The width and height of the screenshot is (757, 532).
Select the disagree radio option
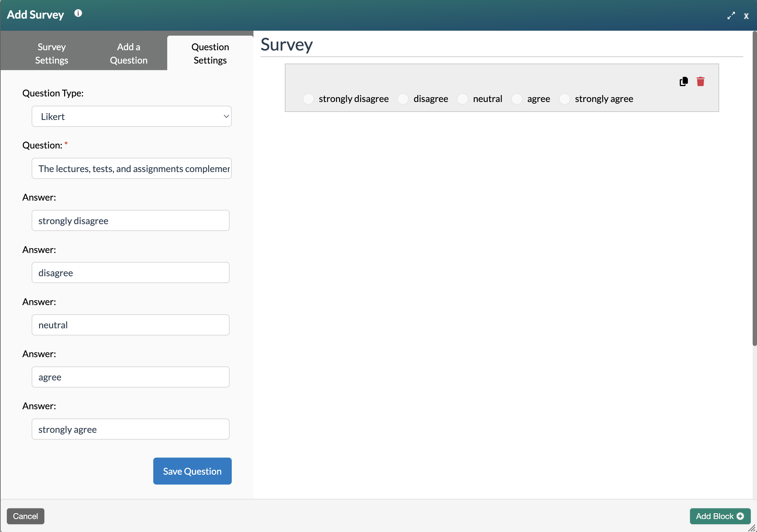403,99
